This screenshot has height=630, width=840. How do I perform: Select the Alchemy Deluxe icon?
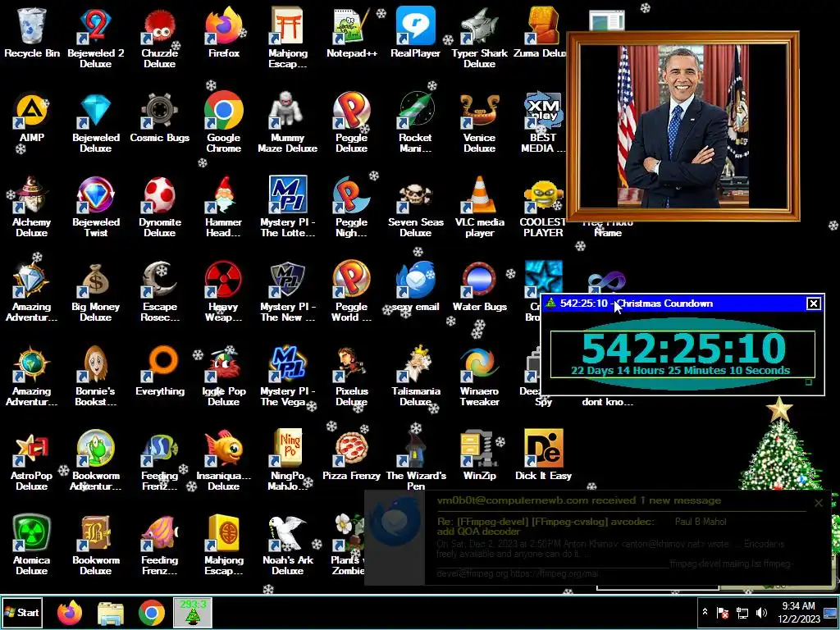(x=32, y=206)
